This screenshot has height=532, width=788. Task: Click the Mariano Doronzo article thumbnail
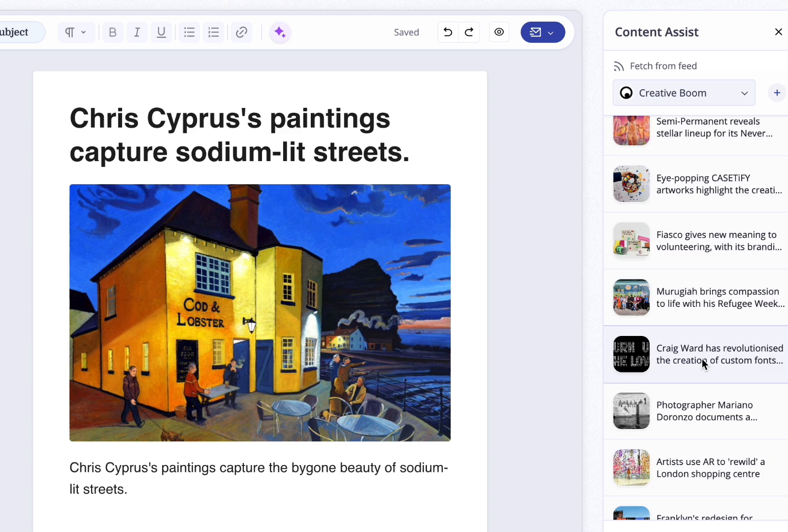631,410
